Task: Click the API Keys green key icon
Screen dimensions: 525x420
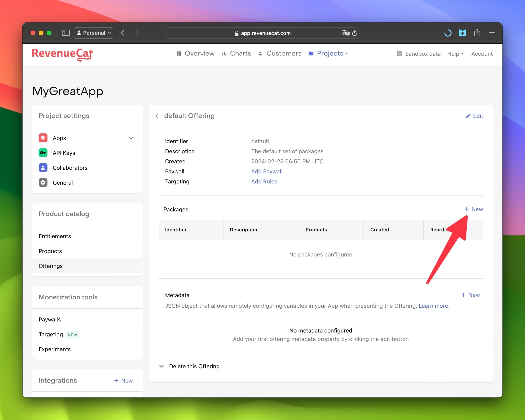Action: click(43, 153)
